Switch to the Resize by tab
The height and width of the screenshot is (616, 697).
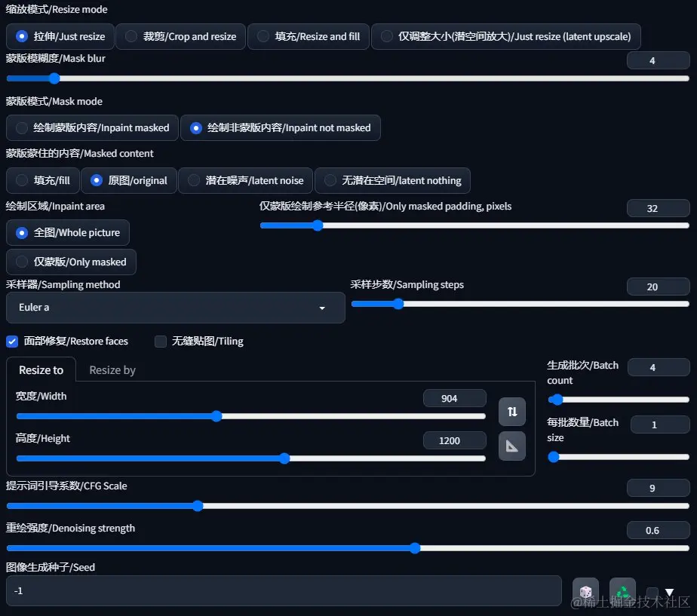(112, 370)
